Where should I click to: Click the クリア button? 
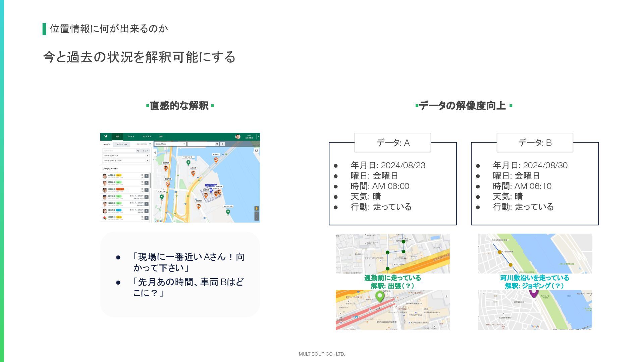(145, 151)
